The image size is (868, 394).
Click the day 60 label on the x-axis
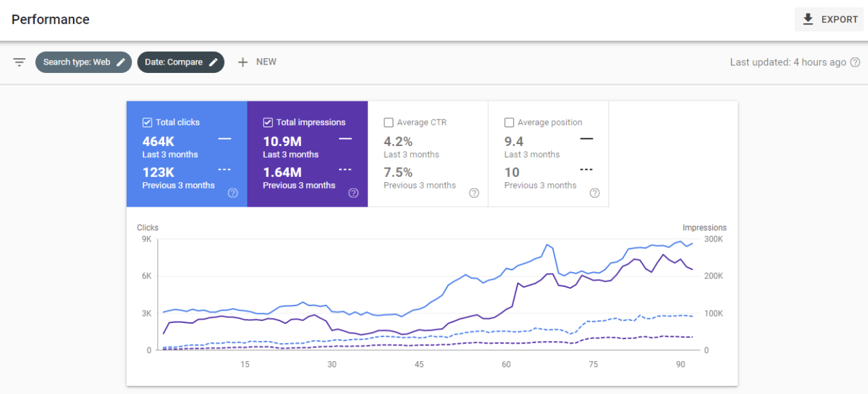(x=506, y=364)
